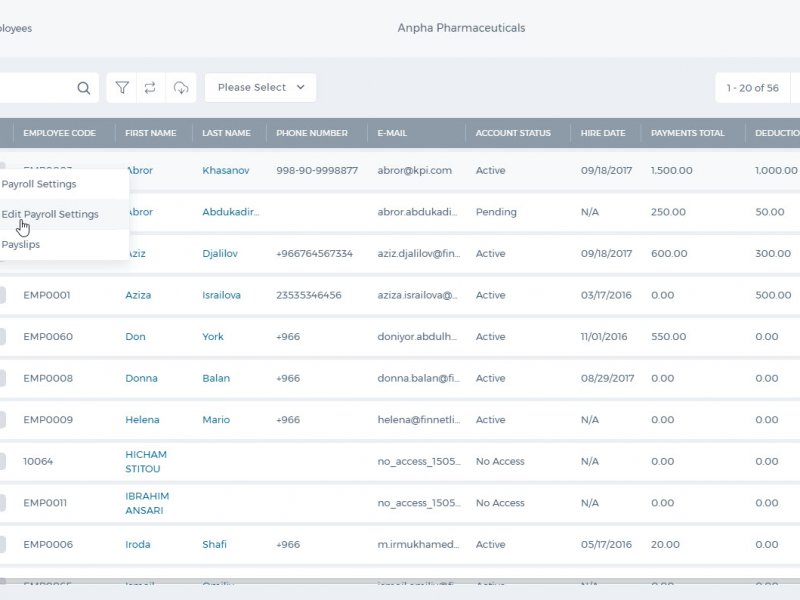Open the HICHAM STITOU name link
The height and width of the screenshot is (600, 800).
(x=146, y=462)
